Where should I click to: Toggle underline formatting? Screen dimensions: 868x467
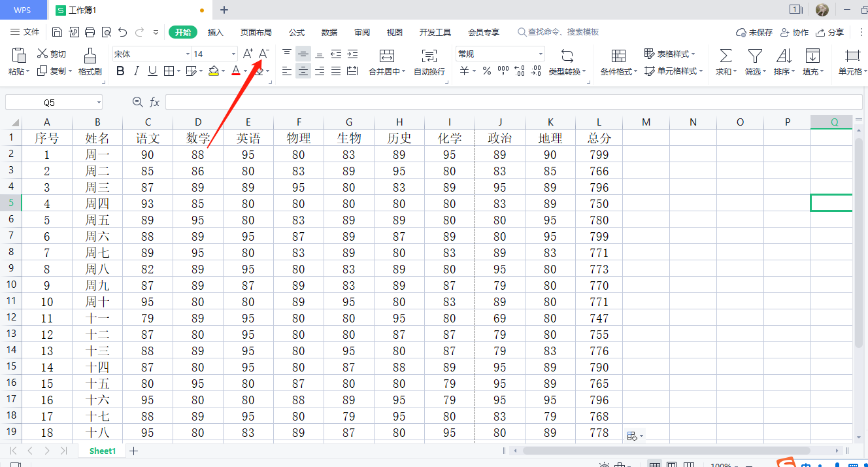click(152, 71)
